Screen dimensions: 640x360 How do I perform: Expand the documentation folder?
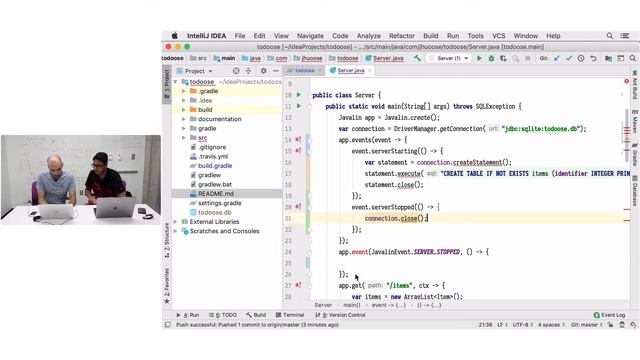[x=184, y=119]
